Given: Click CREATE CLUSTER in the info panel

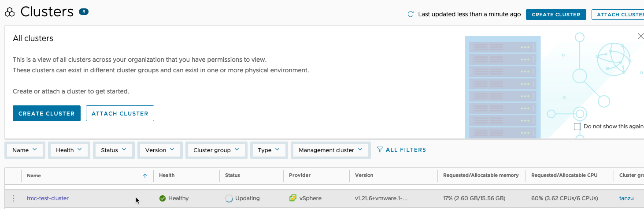Looking at the screenshot, I should tap(47, 113).
